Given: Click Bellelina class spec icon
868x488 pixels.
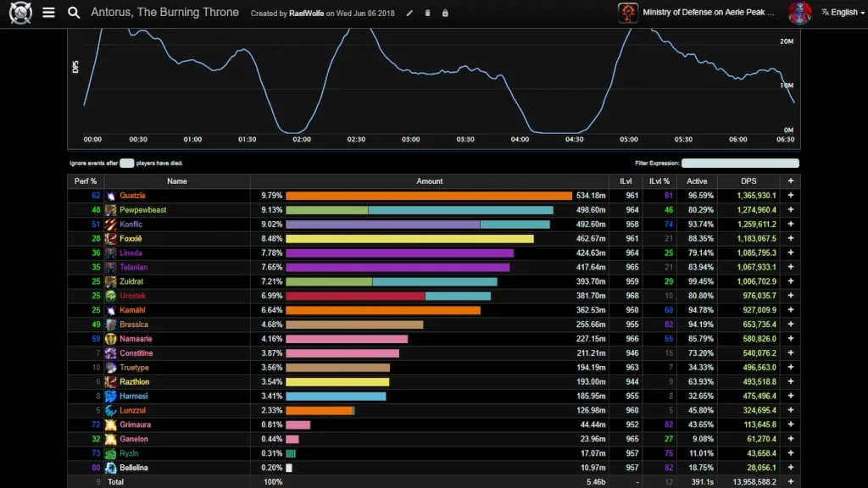Looking at the screenshot, I should coord(111,468).
